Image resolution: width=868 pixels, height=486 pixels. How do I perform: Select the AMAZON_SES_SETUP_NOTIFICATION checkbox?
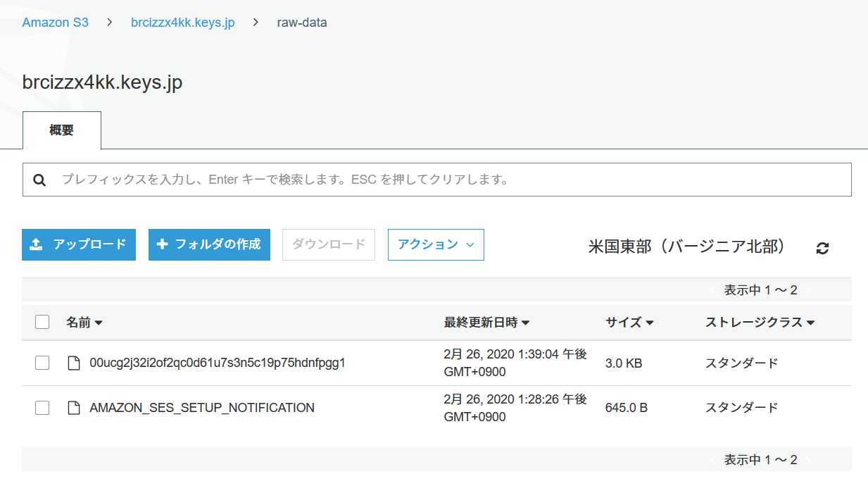tap(42, 407)
